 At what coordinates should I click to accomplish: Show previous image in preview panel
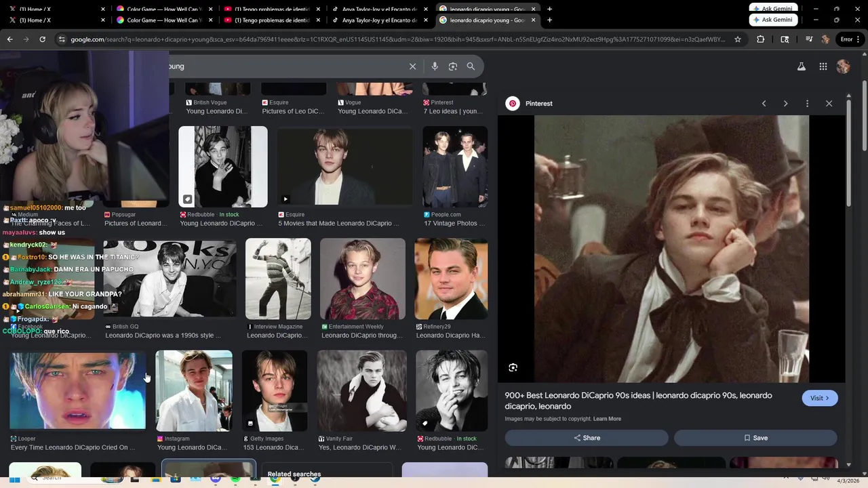[764, 104]
